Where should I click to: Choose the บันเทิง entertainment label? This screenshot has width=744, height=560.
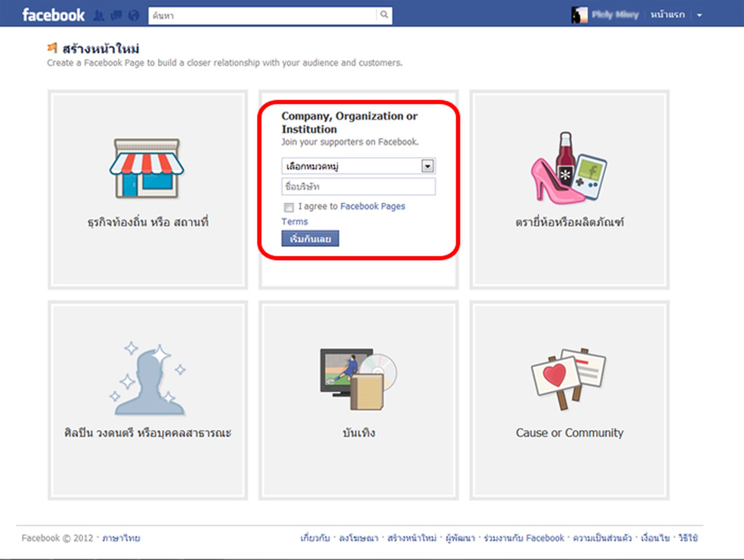coord(359,433)
